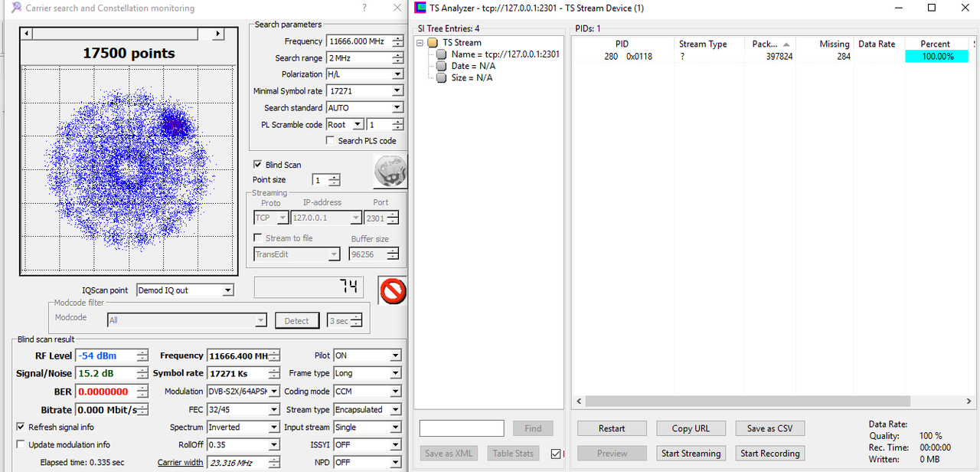Sort by the Data Rate column header
This screenshot has width=980, height=472.
click(879, 44)
